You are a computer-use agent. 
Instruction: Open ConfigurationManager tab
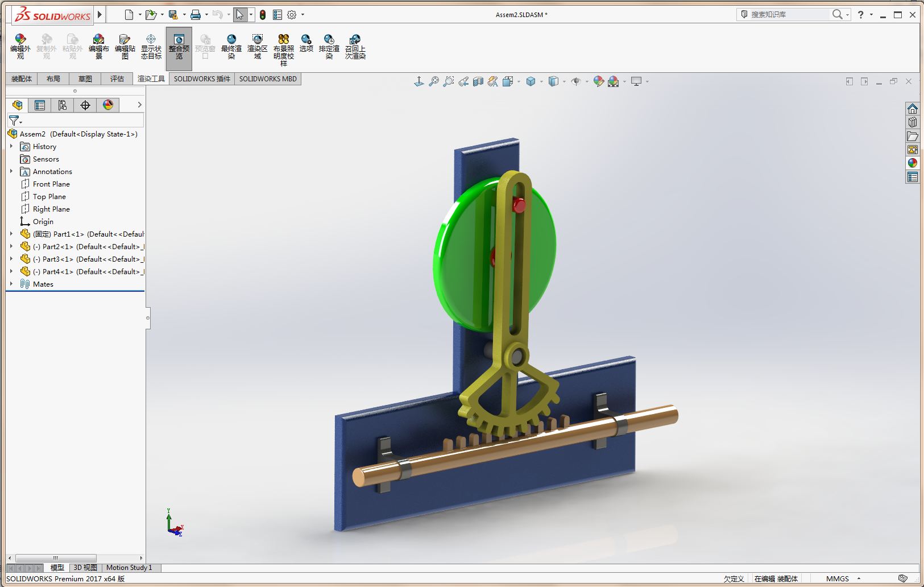coord(63,105)
